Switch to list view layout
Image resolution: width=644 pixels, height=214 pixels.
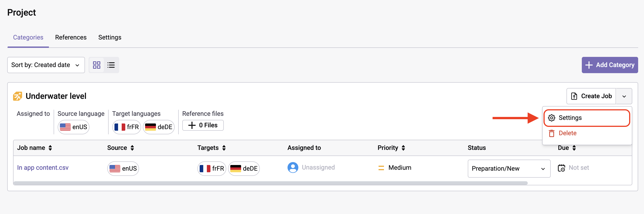pos(111,65)
